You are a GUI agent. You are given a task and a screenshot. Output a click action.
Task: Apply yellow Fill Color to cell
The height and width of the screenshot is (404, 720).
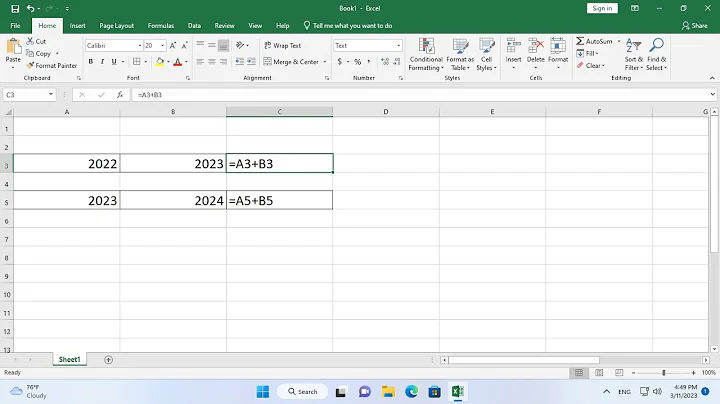pyautogui.click(x=160, y=62)
